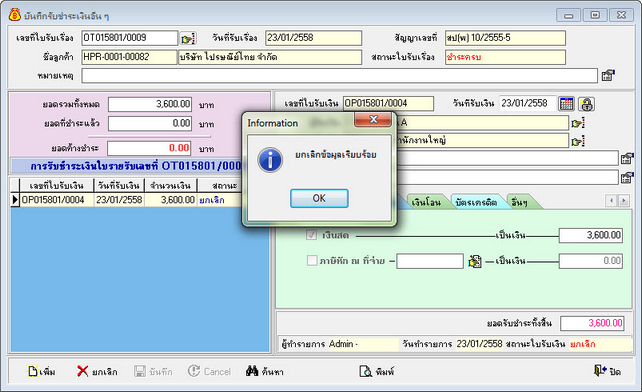Click the วันที่รับเงิน column header
This screenshot has width=642, height=392.
(x=119, y=186)
